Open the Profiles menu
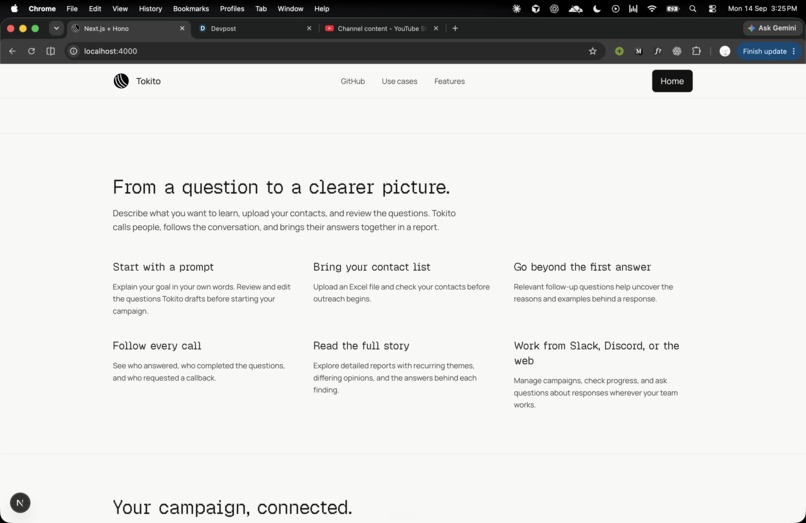 tap(232, 9)
